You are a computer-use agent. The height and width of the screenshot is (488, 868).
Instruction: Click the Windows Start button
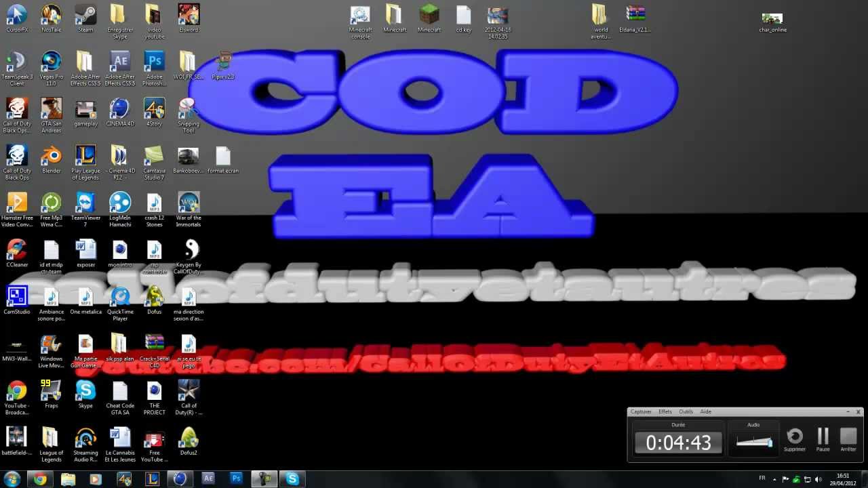pos(12,479)
